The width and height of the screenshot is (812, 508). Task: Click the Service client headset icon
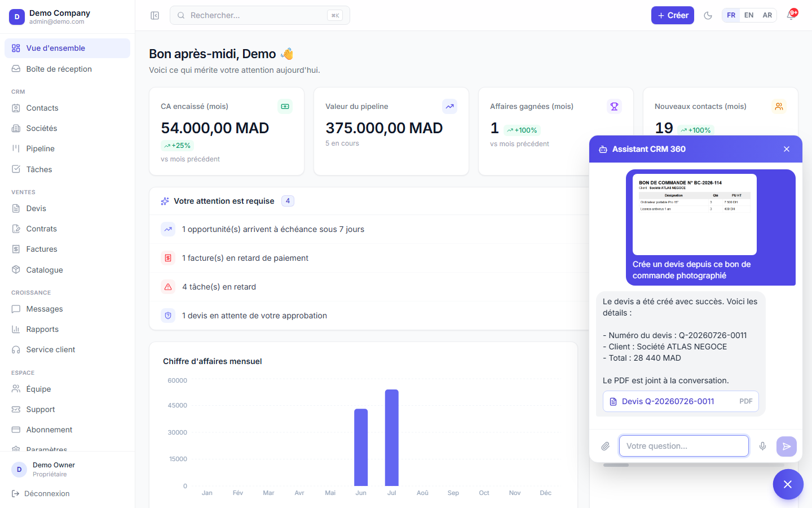16,349
